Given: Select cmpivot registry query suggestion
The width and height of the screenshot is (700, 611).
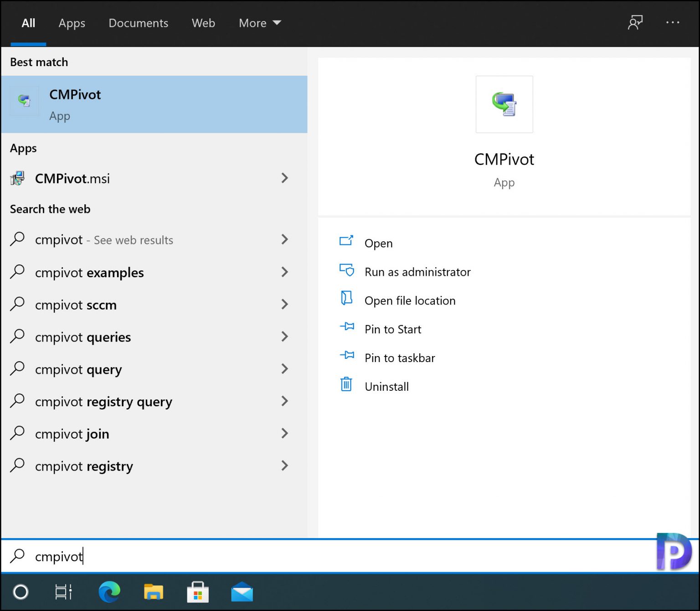Looking at the screenshot, I should [154, 401].
